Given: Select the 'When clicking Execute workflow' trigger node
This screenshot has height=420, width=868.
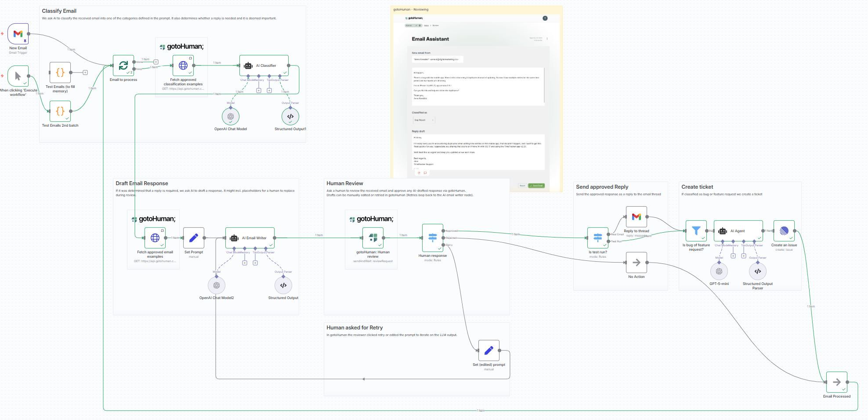Looking at the screenshot, I should coord(18,76).
